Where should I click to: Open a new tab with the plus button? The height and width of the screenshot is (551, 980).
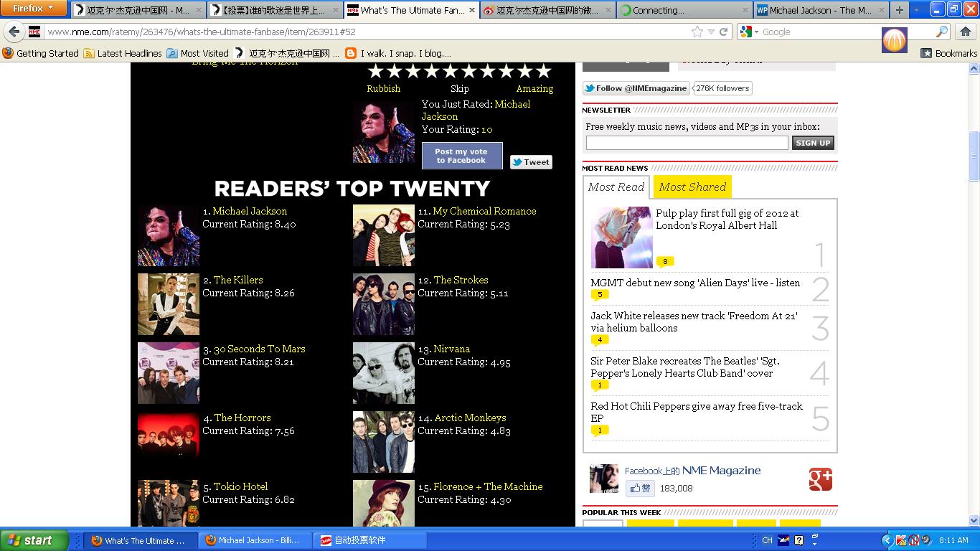pos(899,10)
